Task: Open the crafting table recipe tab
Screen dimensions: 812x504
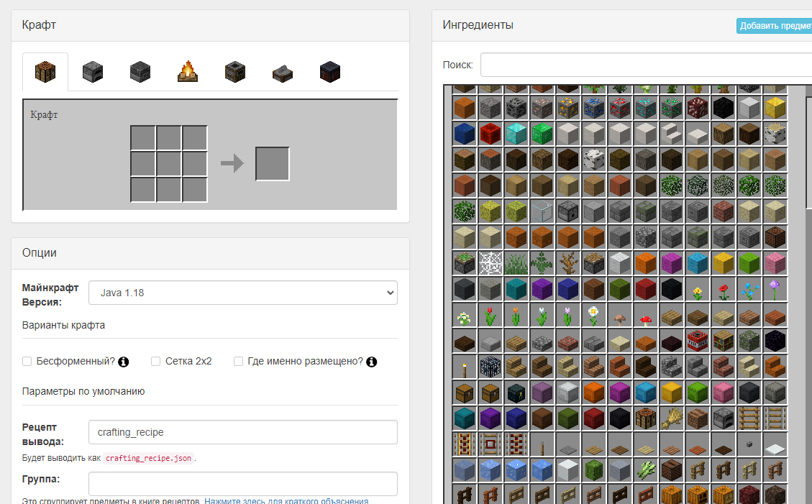Action: click(45, 72)
